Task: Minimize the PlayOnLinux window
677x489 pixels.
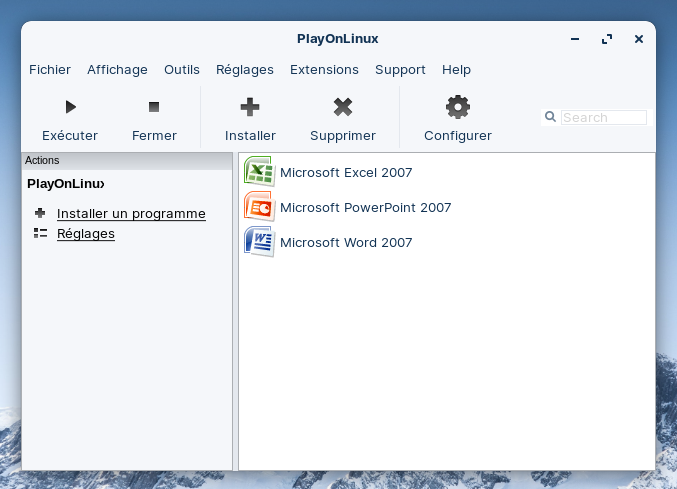Action: pos(575,39)
